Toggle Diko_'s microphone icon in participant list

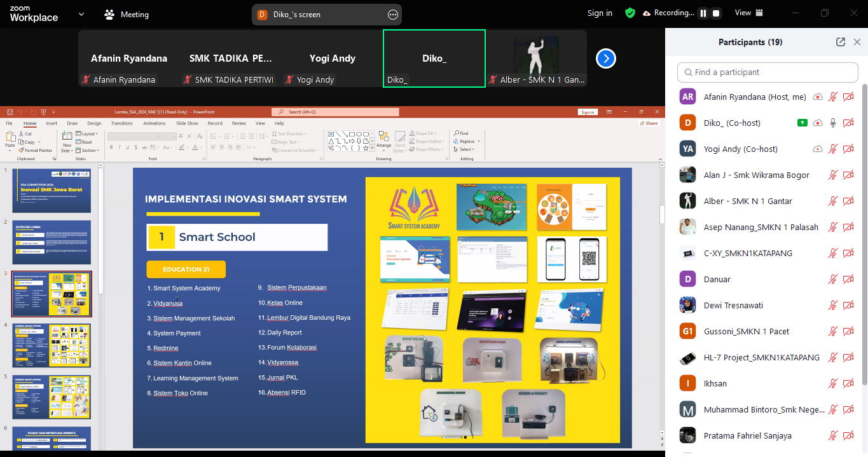(x=833, y=123)
